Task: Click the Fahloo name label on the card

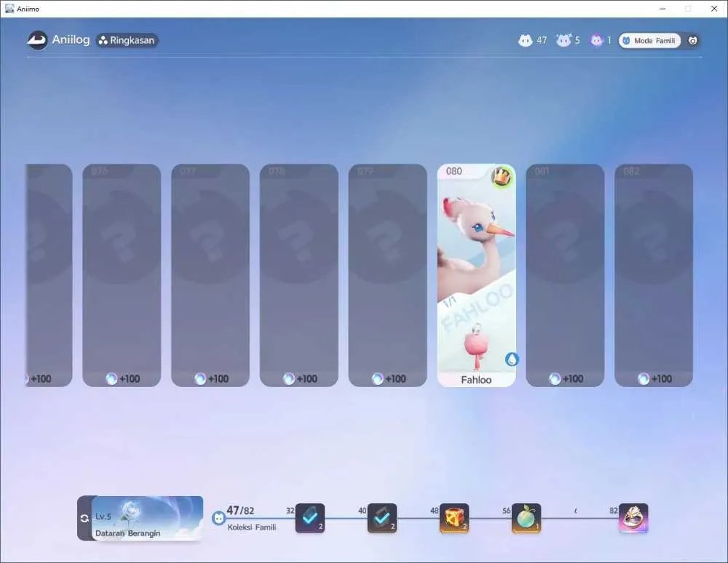Action: 476,380
